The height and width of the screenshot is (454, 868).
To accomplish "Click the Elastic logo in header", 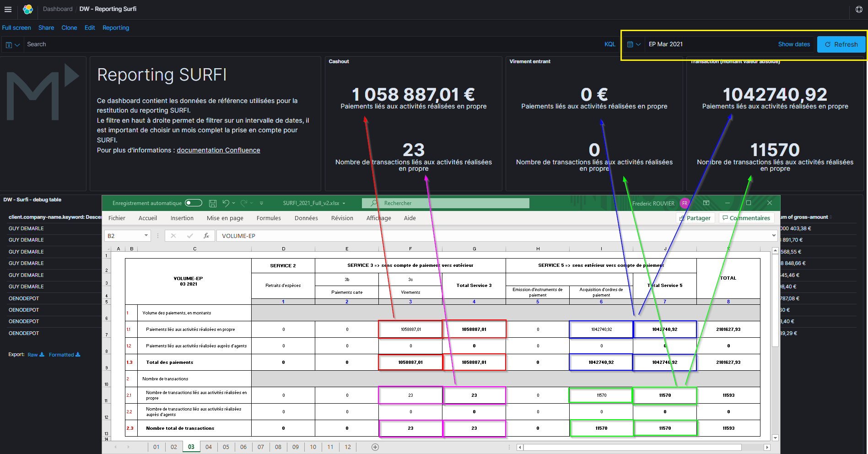I will 28,9.
